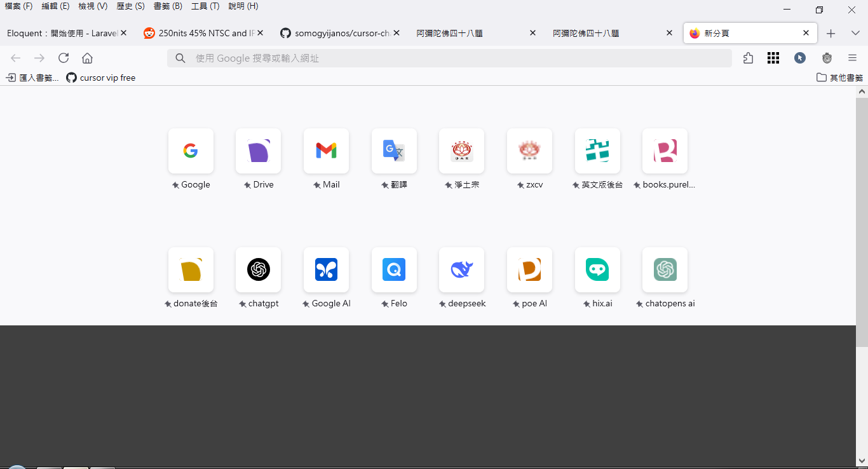The image size is (868, 469).
Task: Open the books.purel... shortcut tile
Action: click(665, 151)
